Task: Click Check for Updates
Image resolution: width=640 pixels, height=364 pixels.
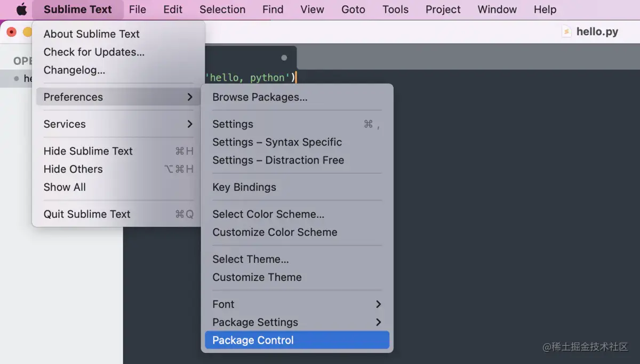Action: 94,52
